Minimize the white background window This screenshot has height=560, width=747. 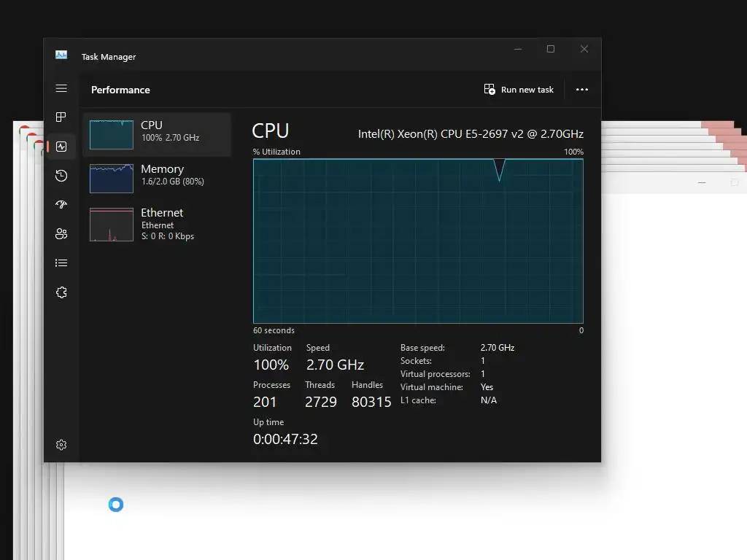tap(701, 182)
